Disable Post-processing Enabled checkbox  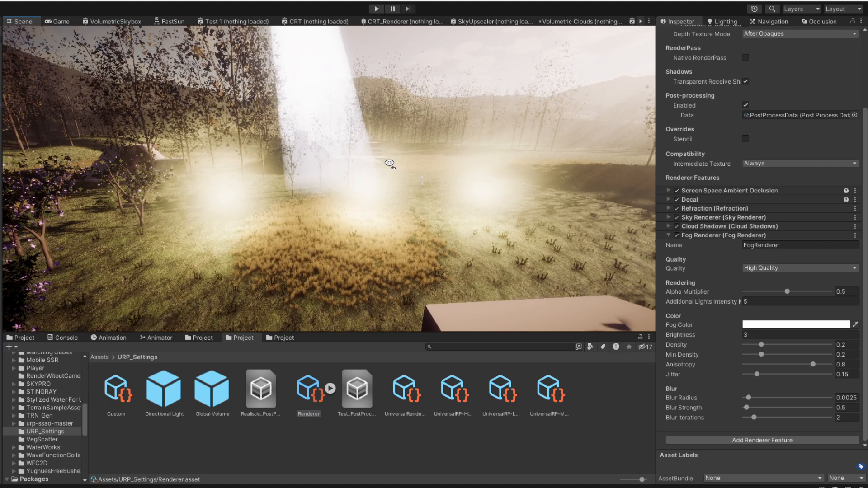click(x=745, y=105)
